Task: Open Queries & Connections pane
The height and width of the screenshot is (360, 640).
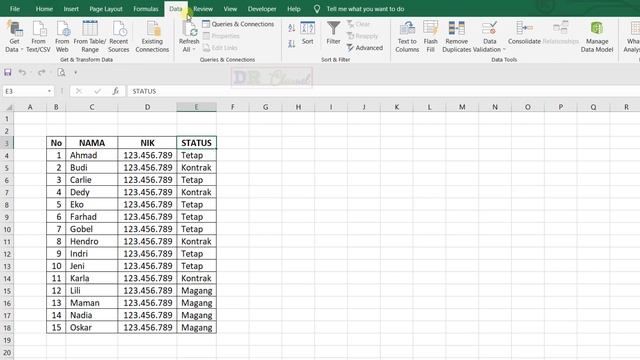Action: point(238,24)
